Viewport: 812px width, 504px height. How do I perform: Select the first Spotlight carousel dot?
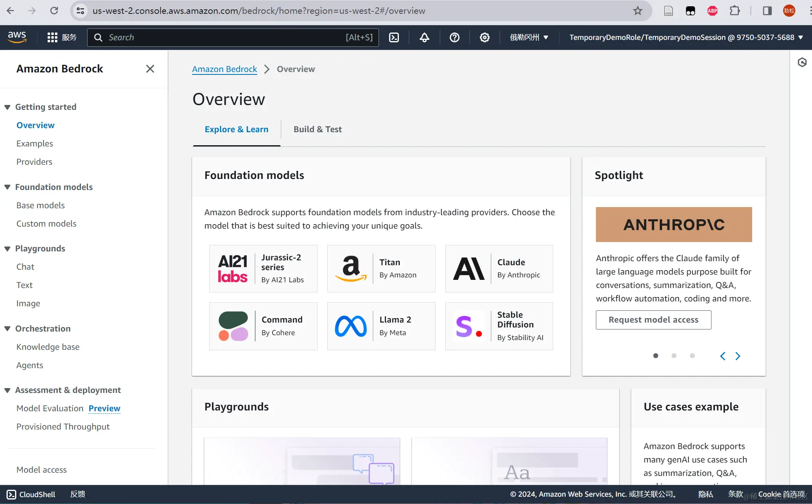pyautogui.click(x=656, y=356)
